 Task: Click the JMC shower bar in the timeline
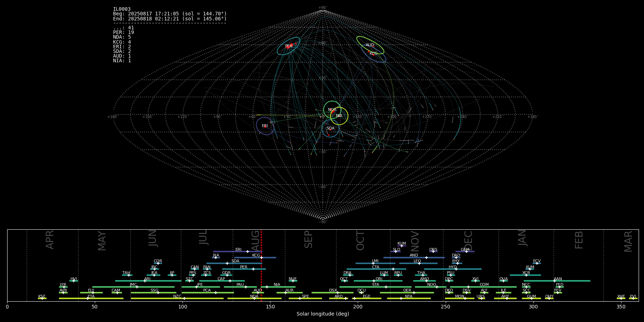coord(133,287)
